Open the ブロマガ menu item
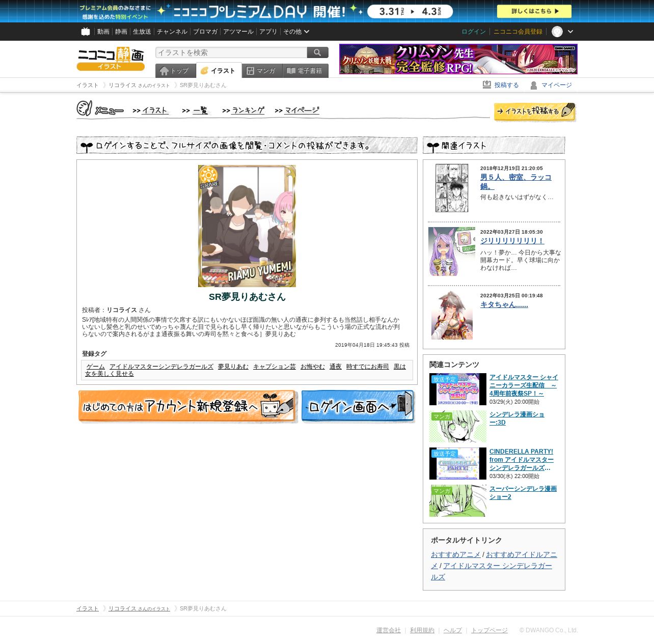 click(x=205, y=32)
